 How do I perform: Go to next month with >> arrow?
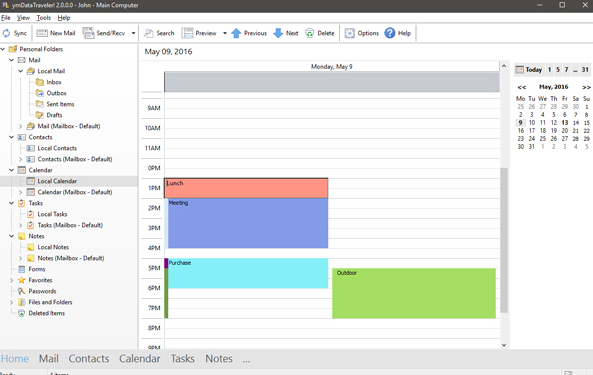[586, 87]
